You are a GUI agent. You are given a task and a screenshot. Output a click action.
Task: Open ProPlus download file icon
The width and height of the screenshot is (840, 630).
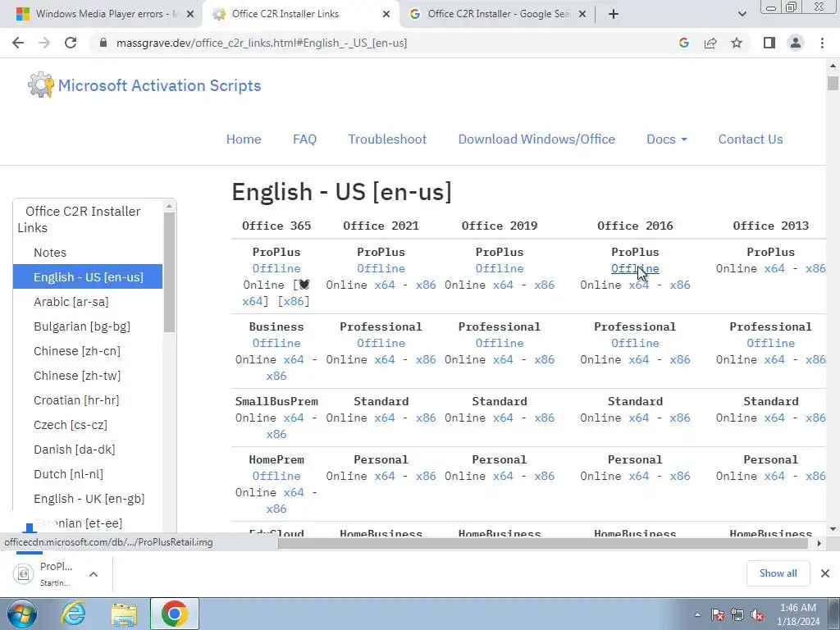(23, 573)
